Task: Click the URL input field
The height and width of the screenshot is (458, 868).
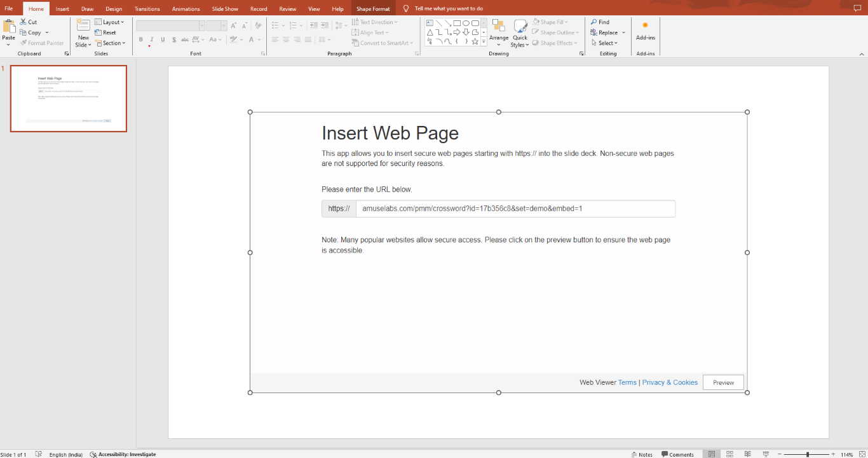Action: [x=515, y=209]
